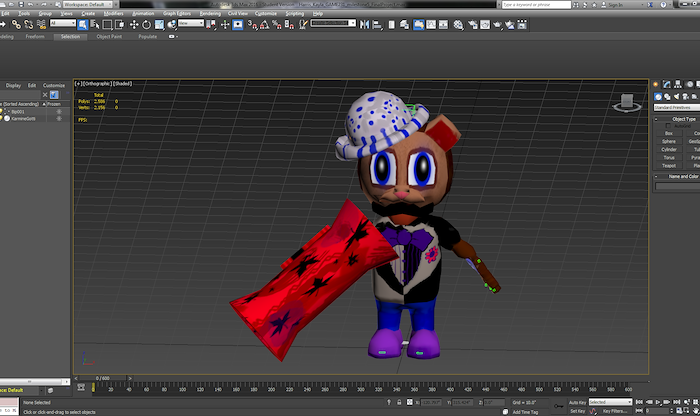Activate Select and Uniform Scale tool
Image resolution: width=700 pixels, height=416 pixels.
point(159,25)
